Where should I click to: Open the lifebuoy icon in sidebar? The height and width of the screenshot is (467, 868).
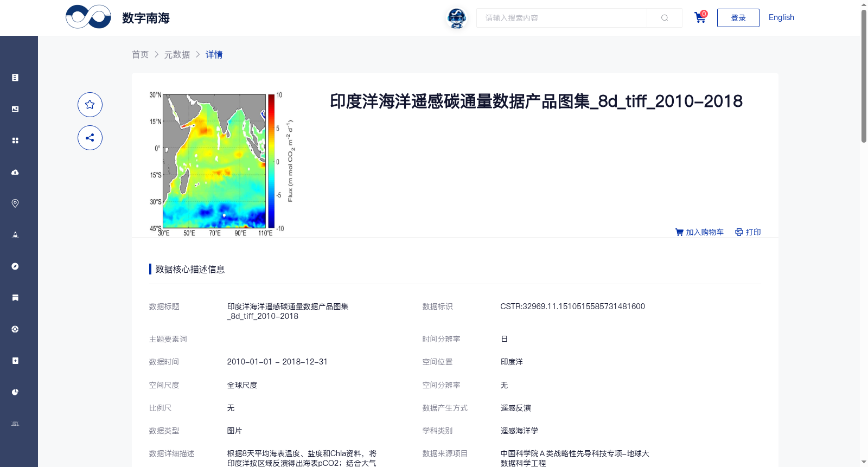tap(15, 329)
